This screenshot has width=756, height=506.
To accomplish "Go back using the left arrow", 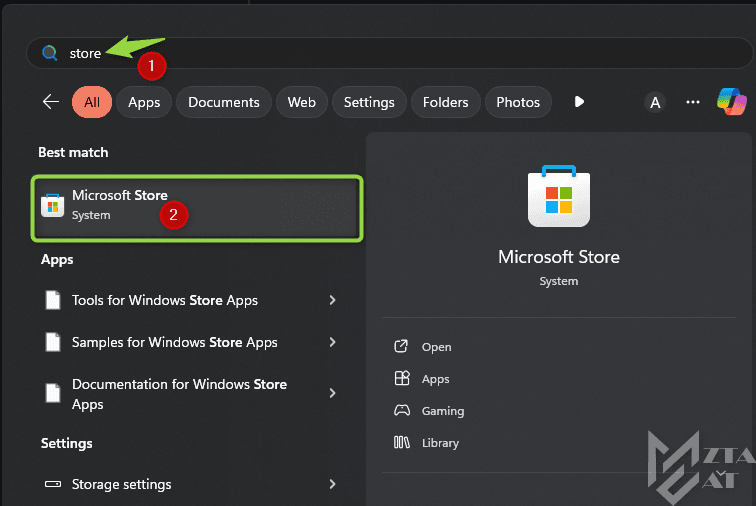I will point(51,102).
